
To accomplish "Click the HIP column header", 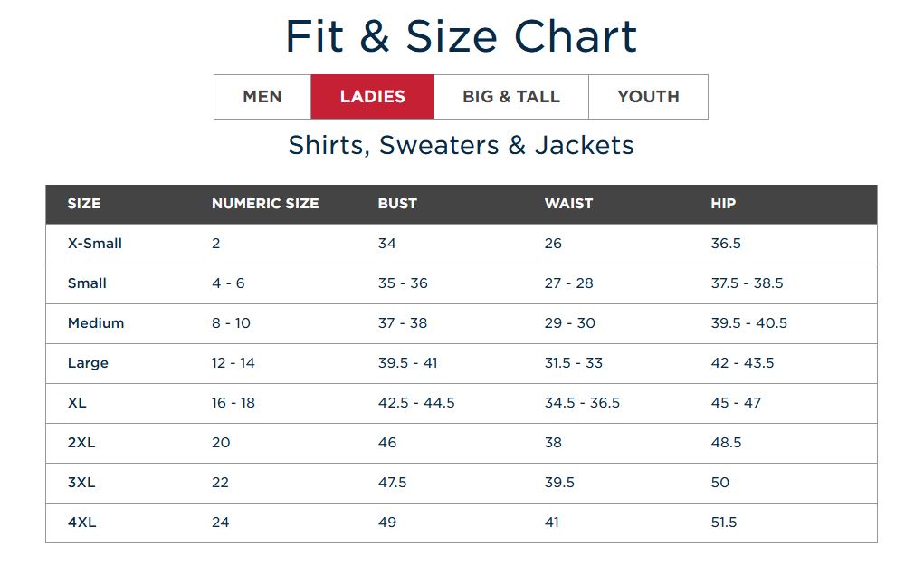I will tap(723, 204).
